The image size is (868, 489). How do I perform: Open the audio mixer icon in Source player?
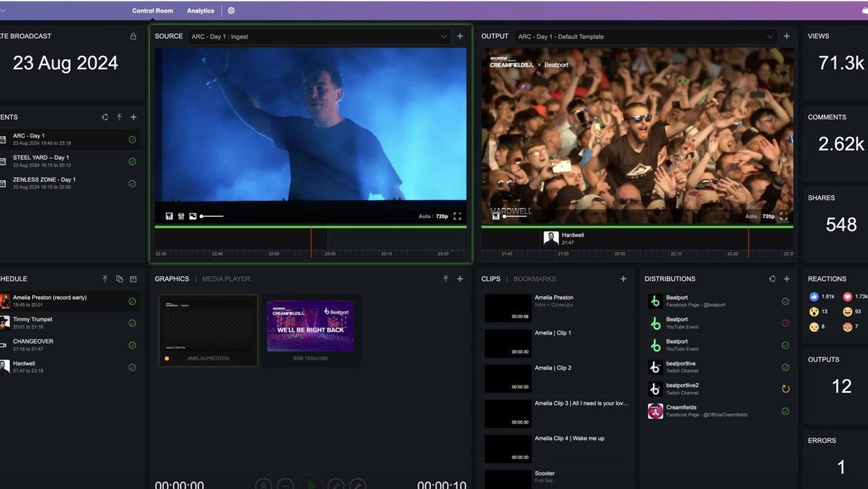click(181, 217)
